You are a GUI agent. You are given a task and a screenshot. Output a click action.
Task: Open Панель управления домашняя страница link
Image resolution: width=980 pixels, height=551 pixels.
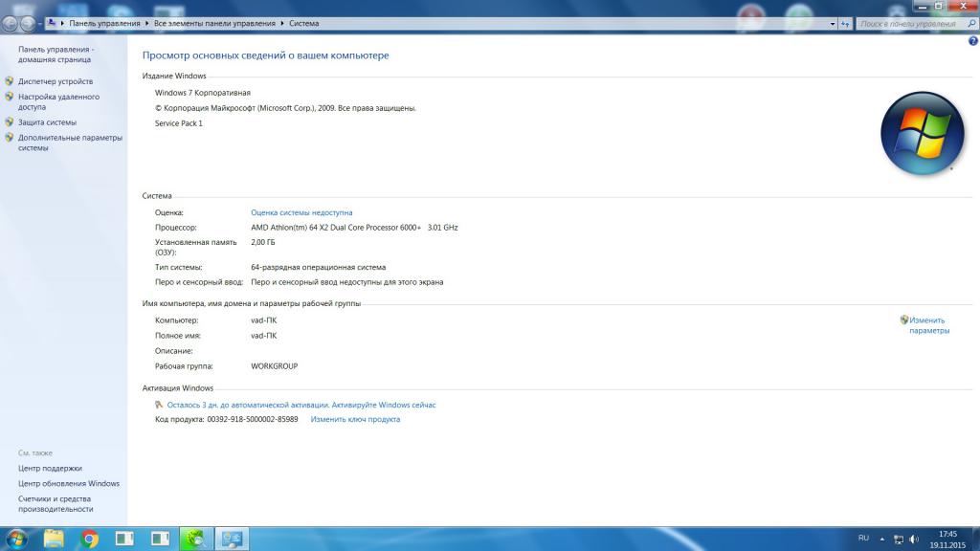[x=56, y=55]
